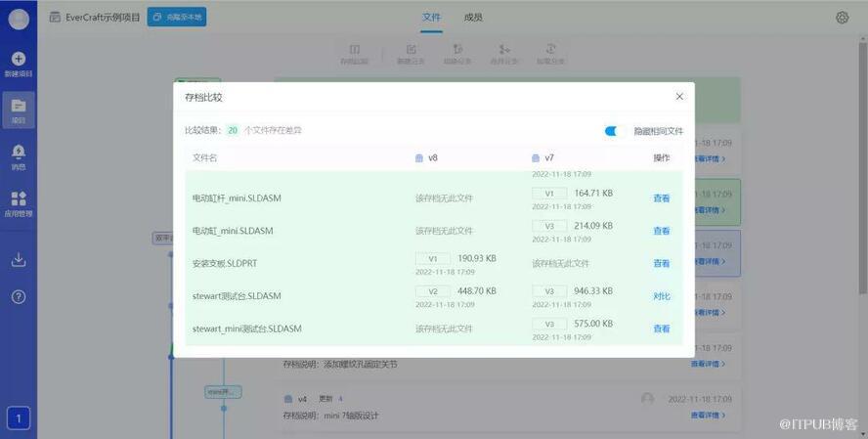Open the 消息 notification bell
The image size is (868, 439).
pos(19,152)
